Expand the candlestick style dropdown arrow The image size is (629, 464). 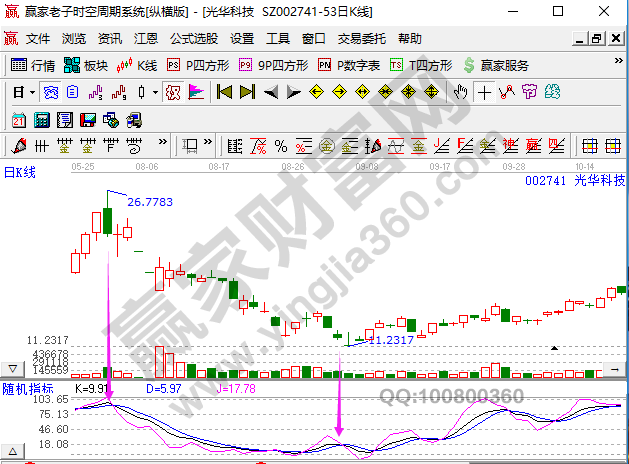[155, 93]
